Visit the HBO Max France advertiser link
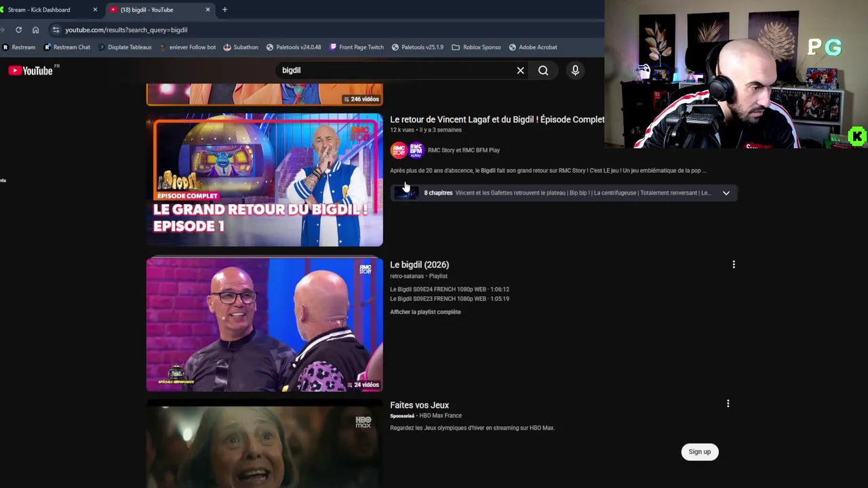868x488 pixels. coord(440,416)
